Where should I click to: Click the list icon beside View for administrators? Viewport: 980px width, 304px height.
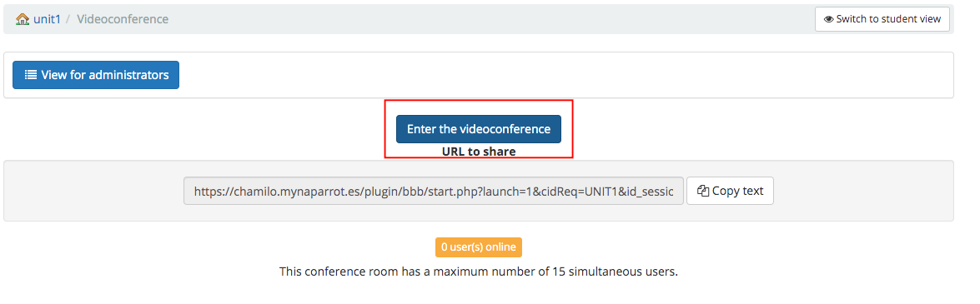pos(31,75)
